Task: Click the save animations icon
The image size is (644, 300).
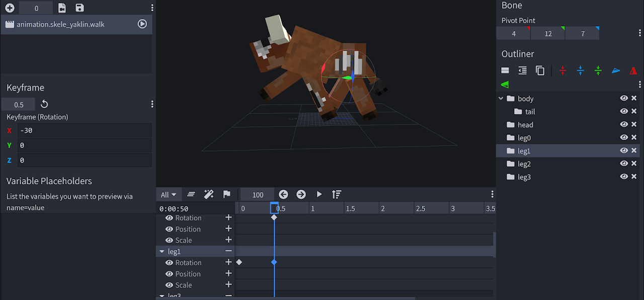Action: tap(79, 8)
